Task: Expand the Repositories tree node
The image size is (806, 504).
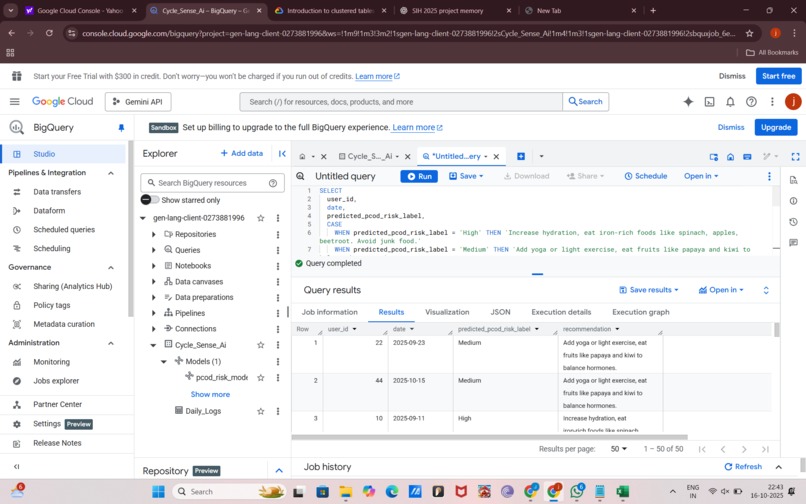Action: tap(154, 235)
